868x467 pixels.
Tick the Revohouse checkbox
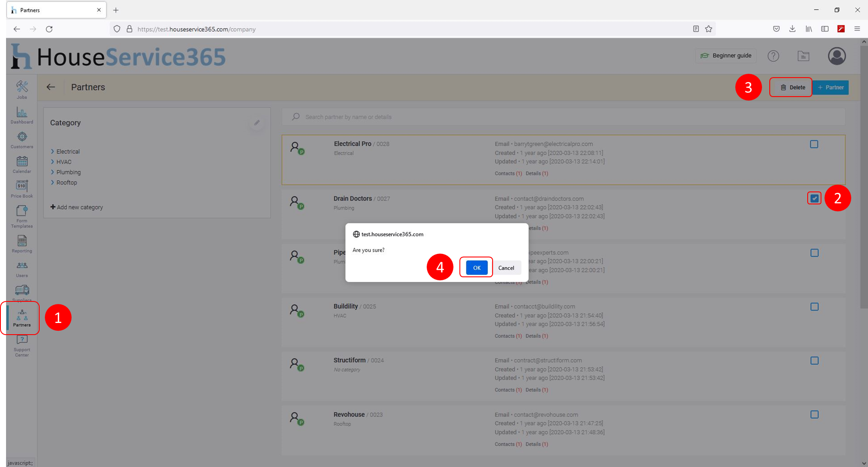(814, 414)
